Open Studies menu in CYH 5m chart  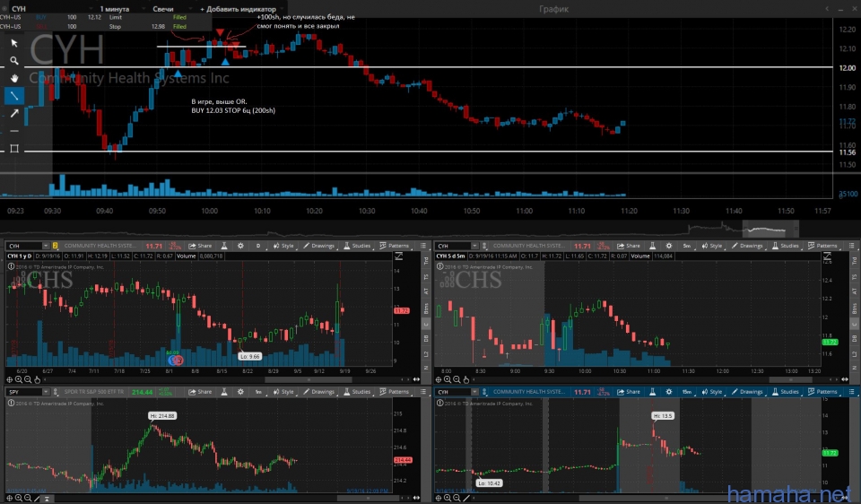click(x=786, y=246)
